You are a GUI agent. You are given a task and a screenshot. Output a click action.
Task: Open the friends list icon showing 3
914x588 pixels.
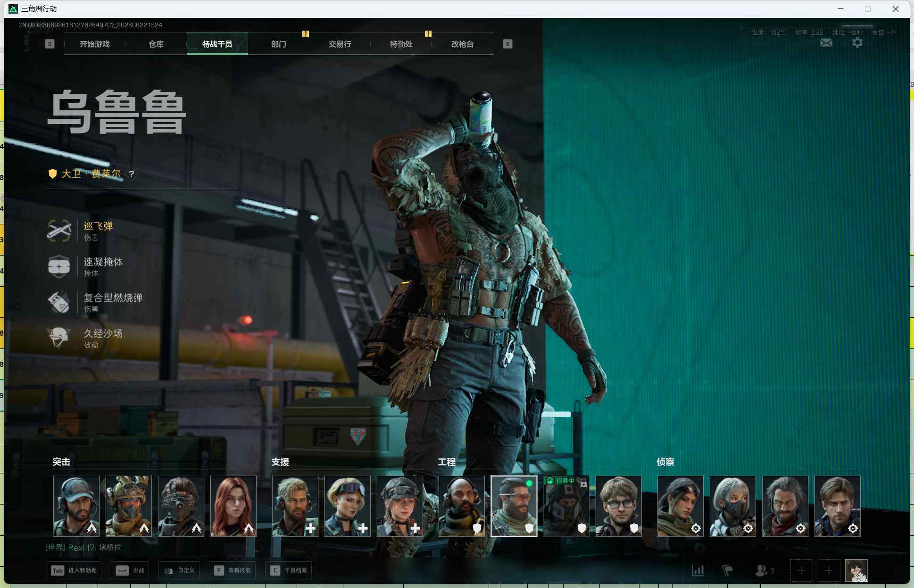[x=764, y=571]
